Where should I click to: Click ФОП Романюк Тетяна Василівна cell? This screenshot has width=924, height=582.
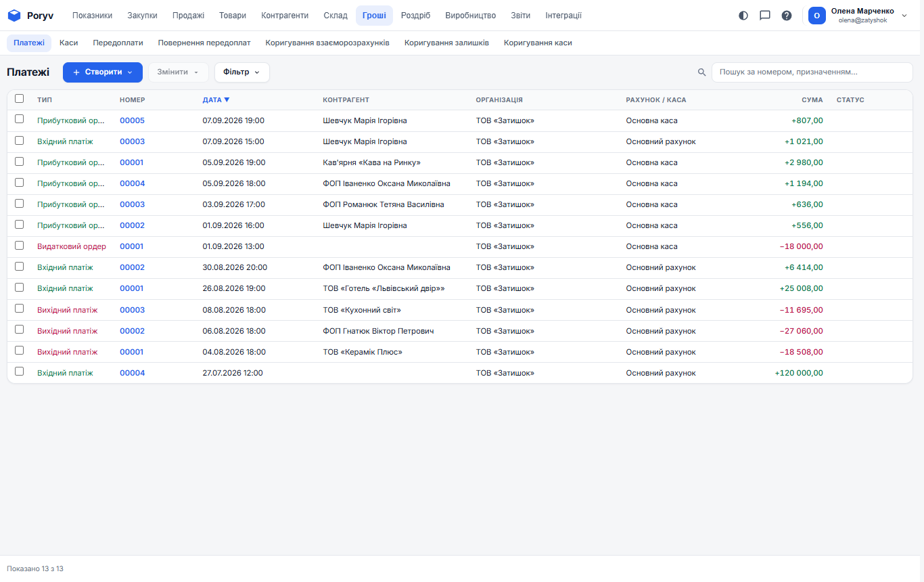384,204
